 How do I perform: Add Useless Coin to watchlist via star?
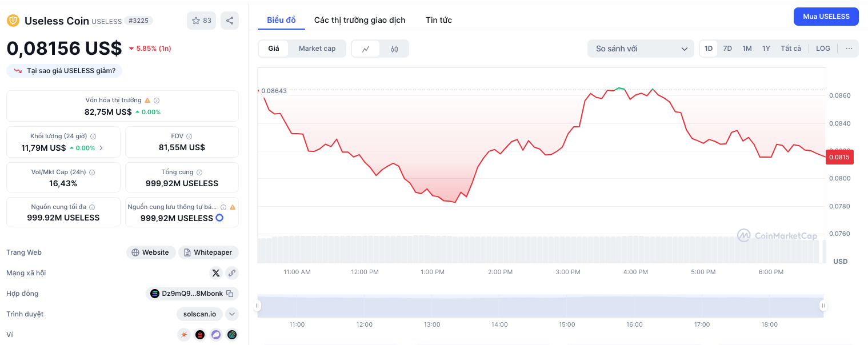point(201,21)
